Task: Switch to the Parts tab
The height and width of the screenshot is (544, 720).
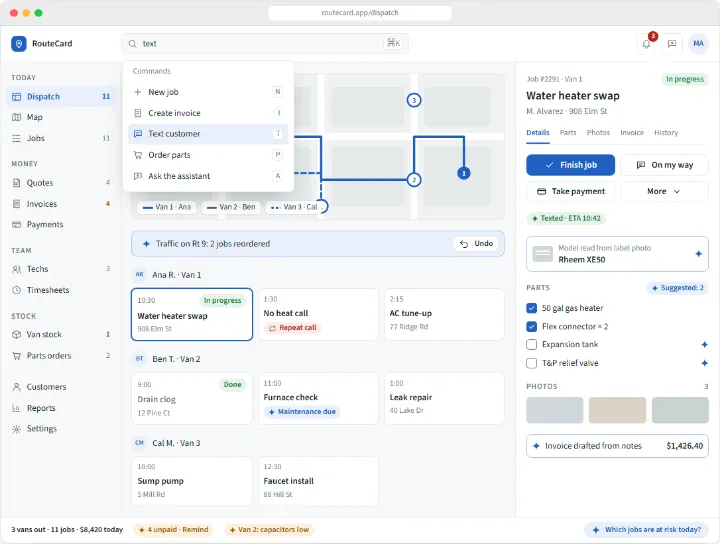Action: point(568,133)
